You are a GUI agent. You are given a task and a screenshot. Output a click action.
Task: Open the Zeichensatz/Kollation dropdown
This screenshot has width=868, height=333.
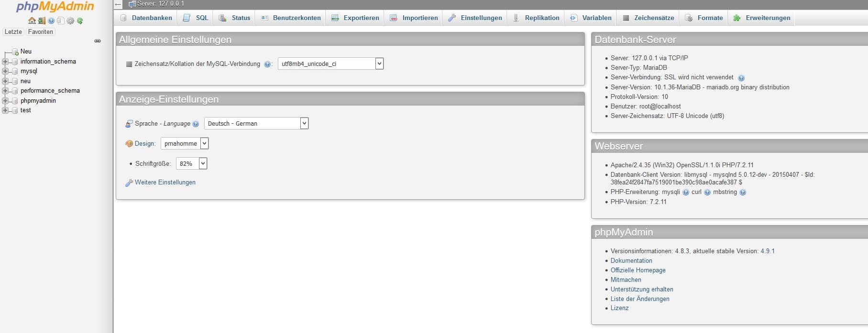(x=330, y=64)
